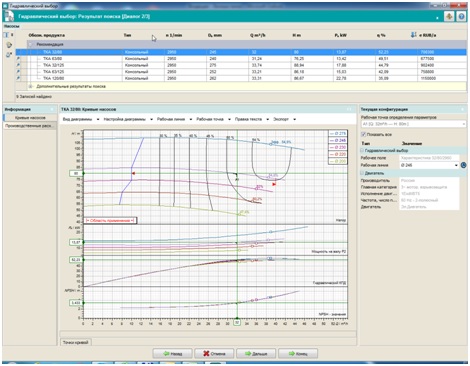Click the document icon in the dialog header
The height and width of the screenshot is (366, 470).
pyautogui.click(x=9, y=16)
